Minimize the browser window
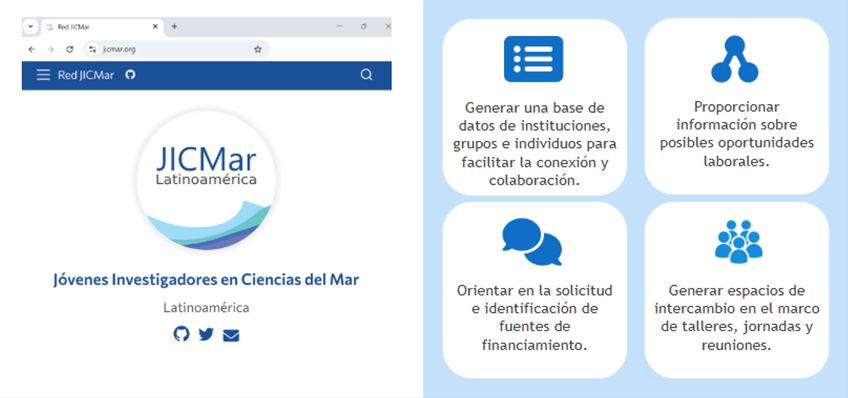 340,26
